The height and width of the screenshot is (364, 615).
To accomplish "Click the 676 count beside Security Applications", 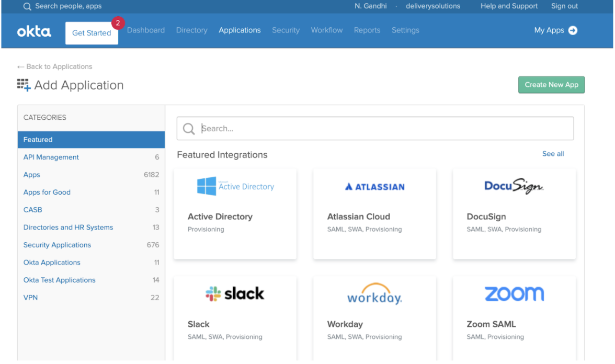I will (x=153, y=245).
